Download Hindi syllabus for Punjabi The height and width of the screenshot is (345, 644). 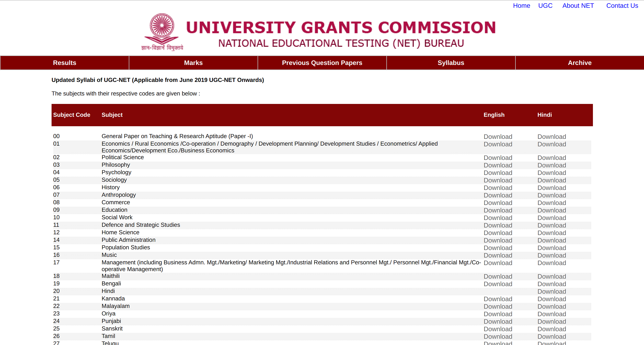click(x=552, y=321)
